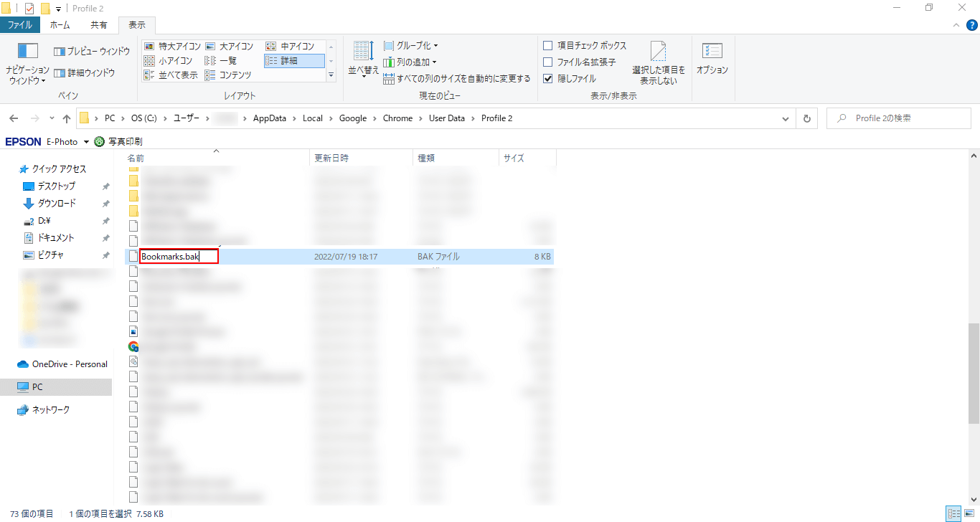Screen dimensions: 980x522
Task: Select the 表示 ribbon tab
Action: click(x=137, y=25)
